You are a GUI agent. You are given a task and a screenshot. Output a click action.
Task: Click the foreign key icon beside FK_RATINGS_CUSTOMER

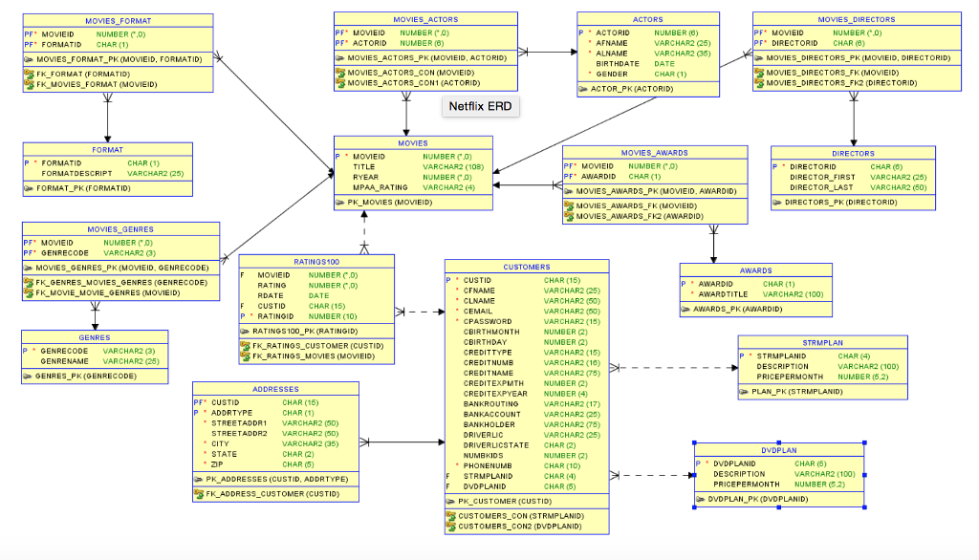[246, 346]
